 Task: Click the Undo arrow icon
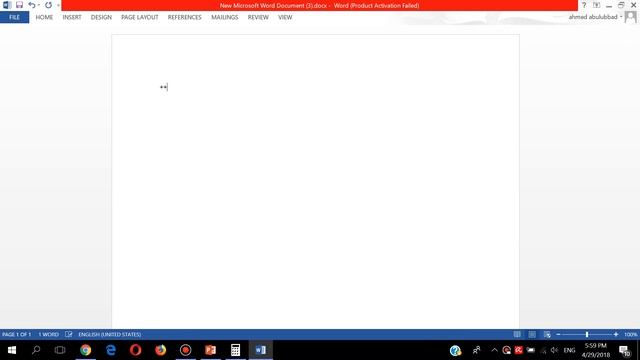point(31,5)
